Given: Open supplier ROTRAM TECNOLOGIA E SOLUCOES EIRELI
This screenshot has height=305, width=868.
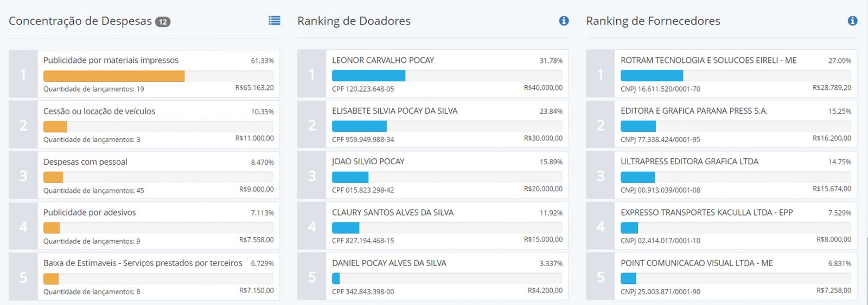Looking at the screenshot, I should coord(709,60).
